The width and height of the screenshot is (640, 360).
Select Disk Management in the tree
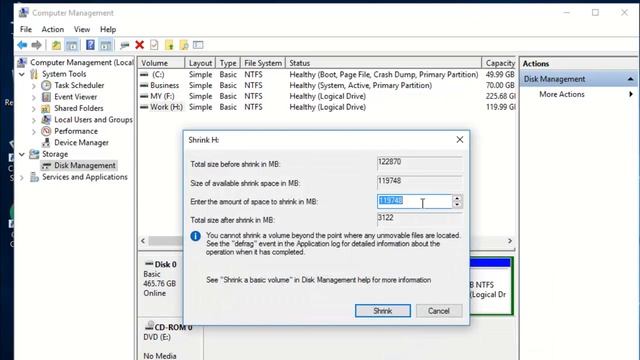pyautogui.click(x=84, y=165)
